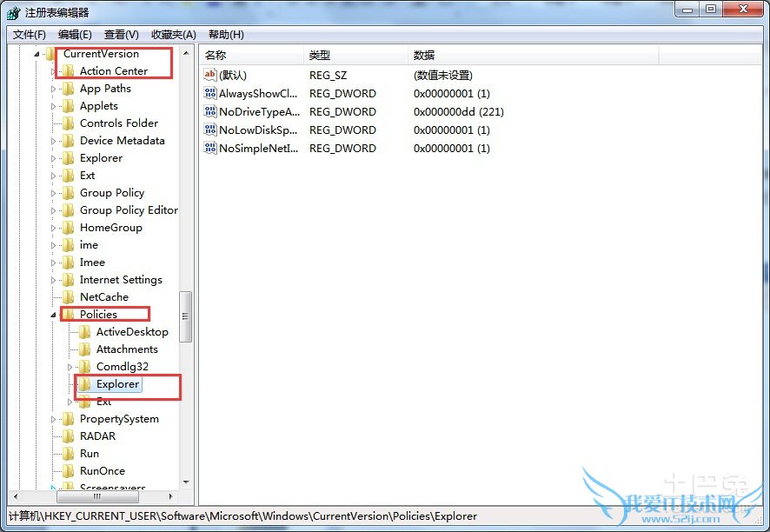This screenshot has width=770, height=532.
Task: Collapse the Policies key
Action: pos(53,315)
